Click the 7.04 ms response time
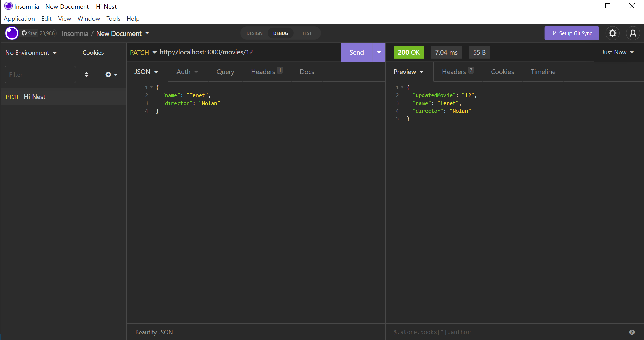 point(446,52)
